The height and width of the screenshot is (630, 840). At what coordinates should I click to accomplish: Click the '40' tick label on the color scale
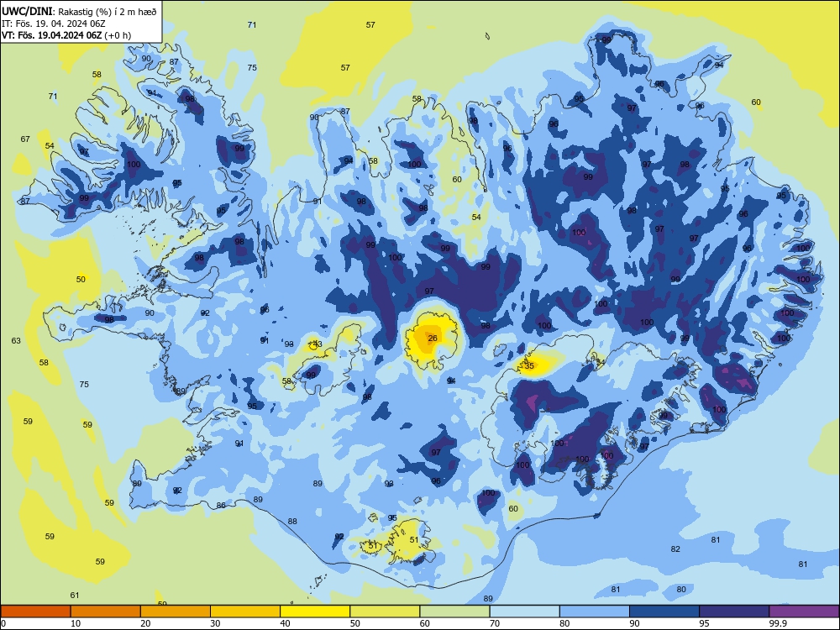coord(285,623)
